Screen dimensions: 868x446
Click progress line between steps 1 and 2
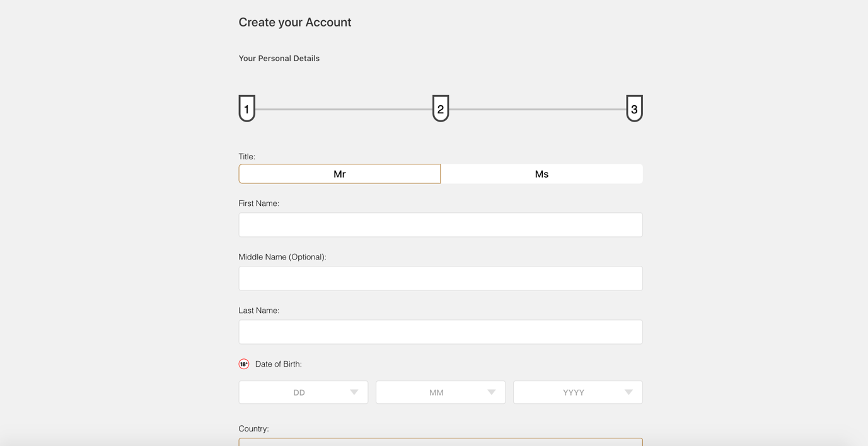tap(344, 110)
